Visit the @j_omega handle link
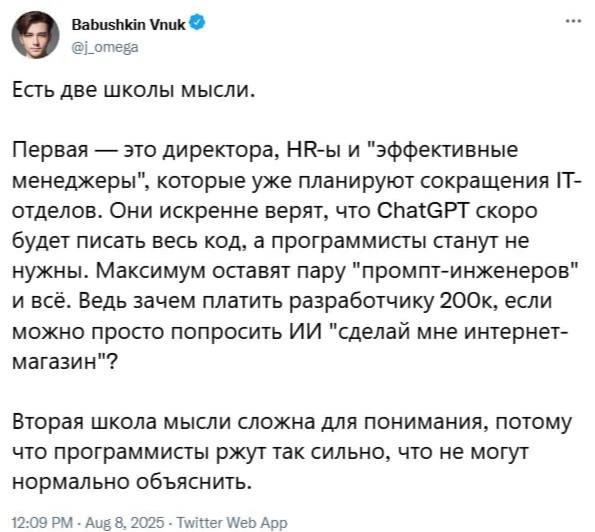 click(105, 47)
